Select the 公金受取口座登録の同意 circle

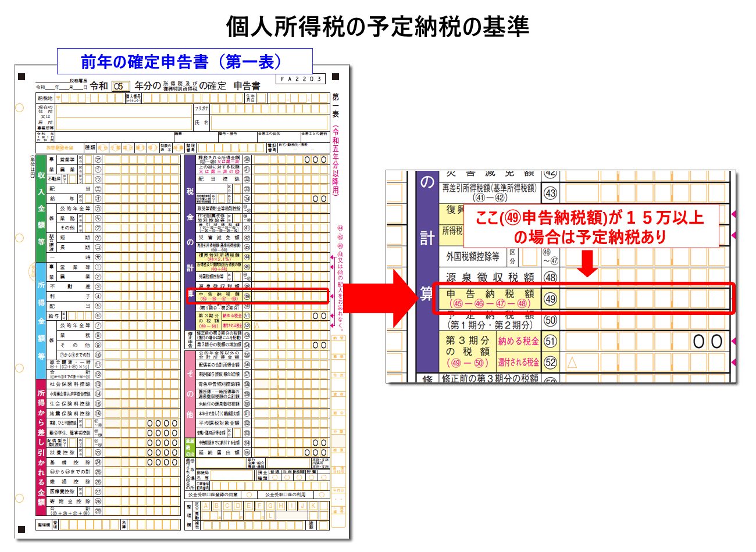(x=248, y=494)
